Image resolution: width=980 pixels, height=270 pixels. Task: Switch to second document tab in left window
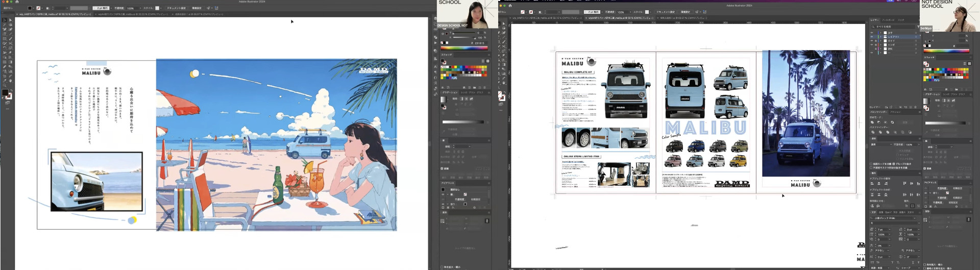click(132, 14)
